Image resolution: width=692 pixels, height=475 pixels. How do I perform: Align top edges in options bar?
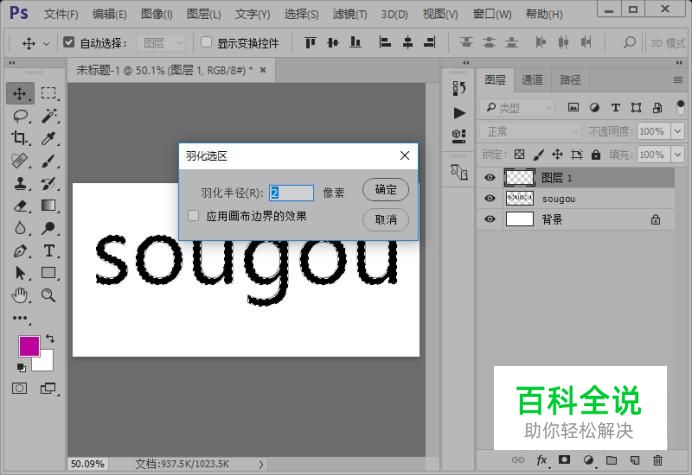[310, 42]
